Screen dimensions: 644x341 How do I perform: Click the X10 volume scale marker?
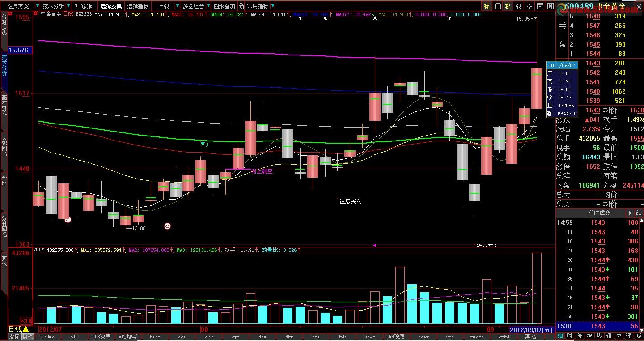(26, 320)
